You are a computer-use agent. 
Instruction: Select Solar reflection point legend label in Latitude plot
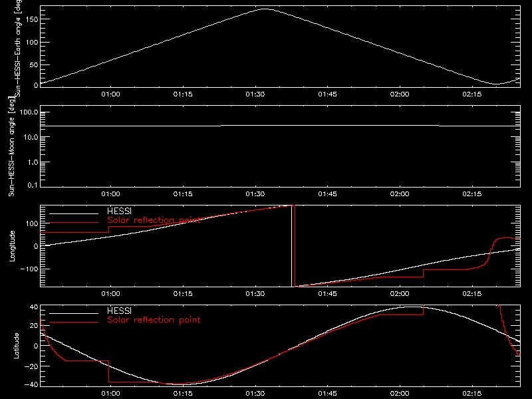(x=154, y=320)
